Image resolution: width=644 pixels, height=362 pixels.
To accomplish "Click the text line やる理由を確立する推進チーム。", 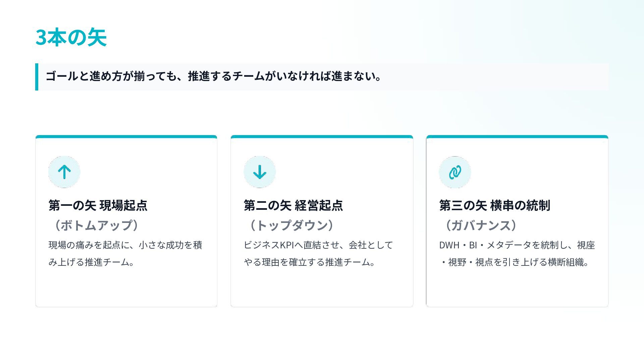I will [x=309, y=262].
